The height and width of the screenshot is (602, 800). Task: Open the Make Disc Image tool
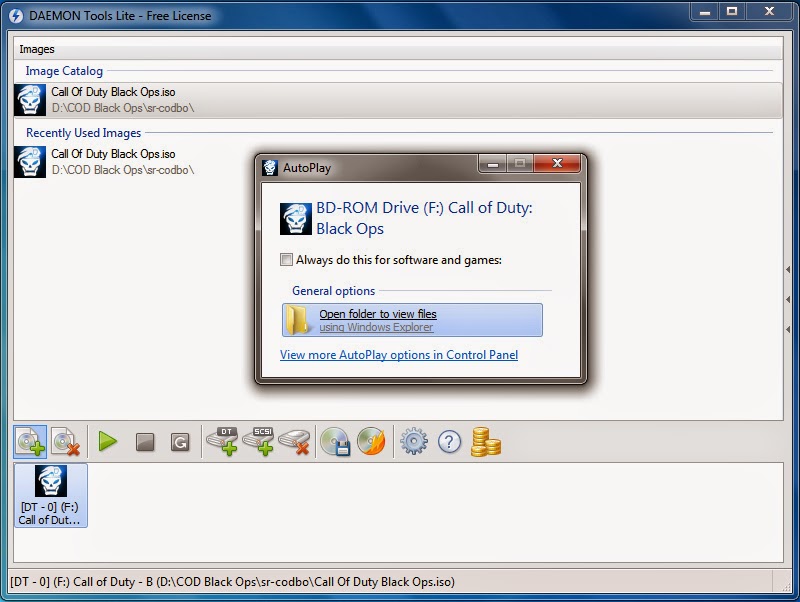coord(335,441)
